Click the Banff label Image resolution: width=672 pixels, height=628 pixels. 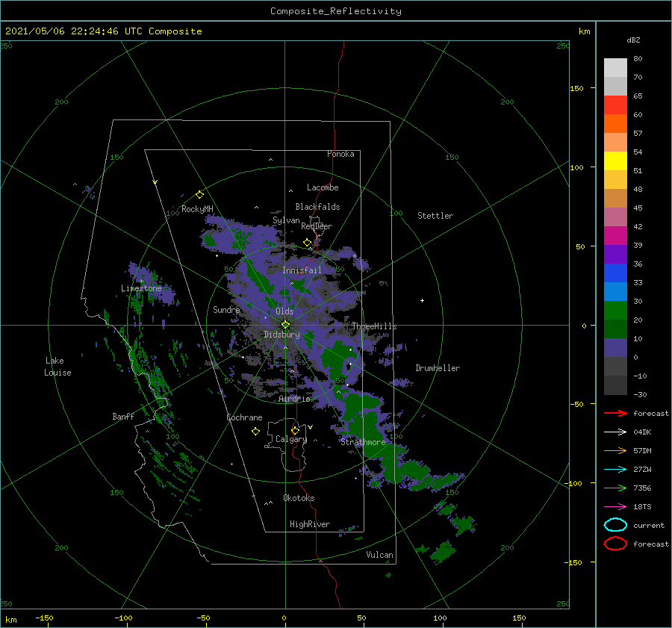point(123,416)
